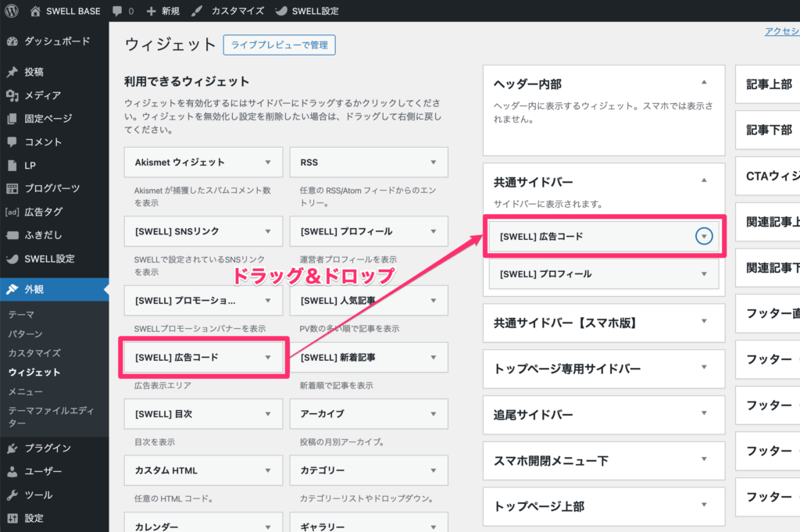Open the ふきだし sidebar item
Image resolution: width=800 pixels, height=532 pixels.
pyautogui.click(x=43, y=235)
